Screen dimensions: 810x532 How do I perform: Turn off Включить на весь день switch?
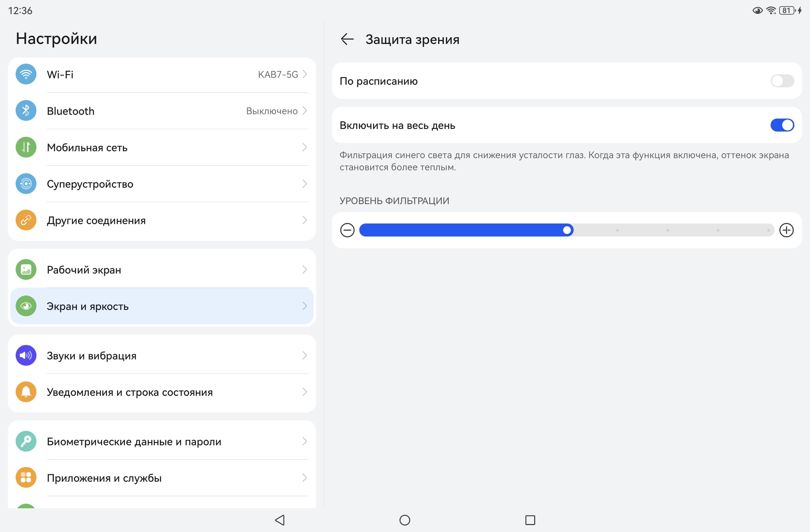click(782, 125)
